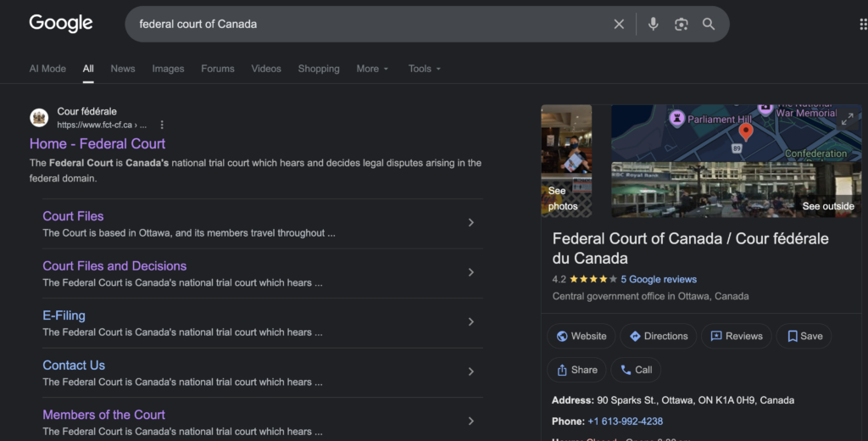Switch to the Shopping tab

tap(319, 69)
